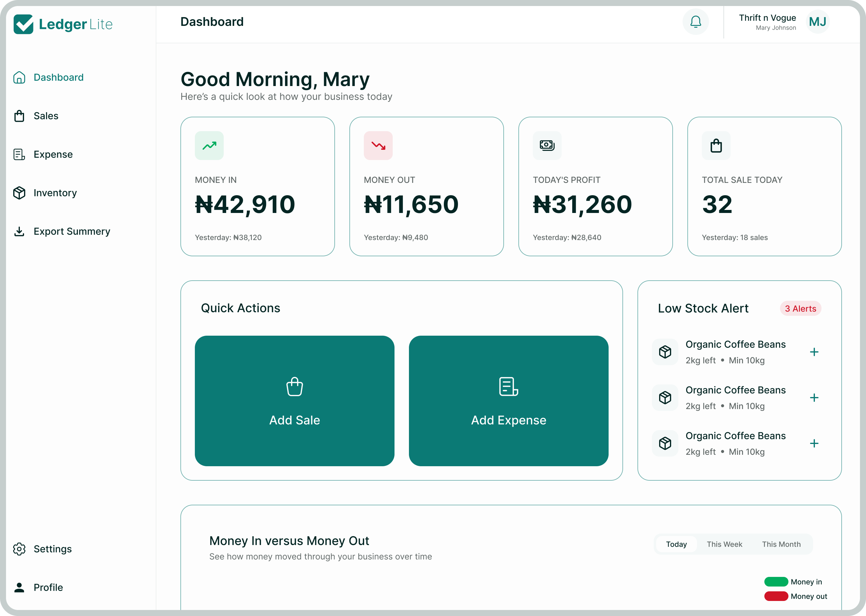Click the 'TODAY'S PROFIT' card label
Image resolution: width=866 pixels, height=616 pixels.
click(567, 180)
